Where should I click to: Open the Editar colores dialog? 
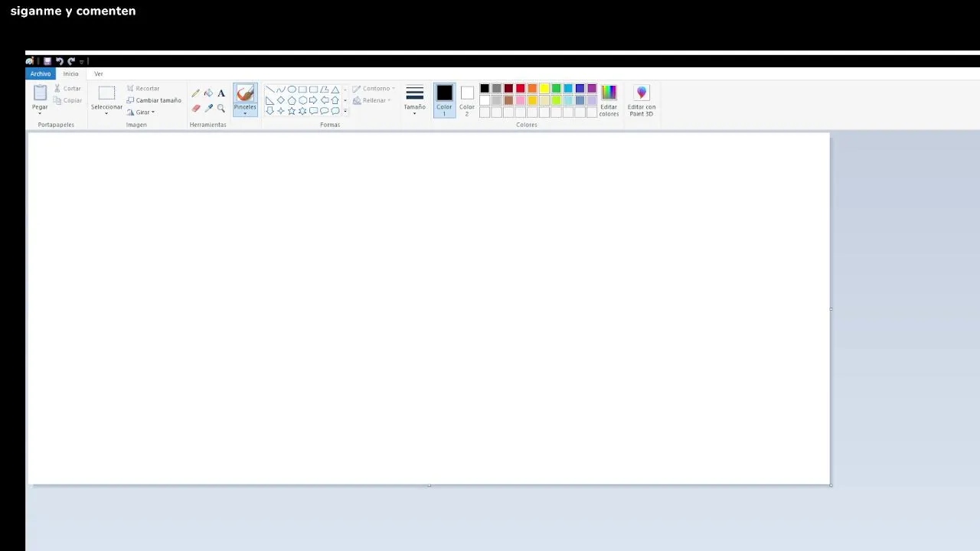point(609,101)
